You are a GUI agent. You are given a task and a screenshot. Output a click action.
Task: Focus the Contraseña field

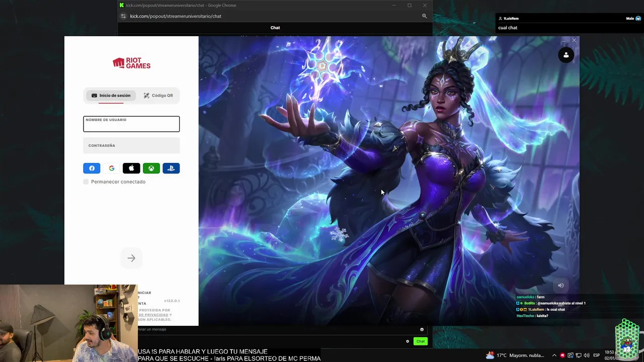[x=131, y=146]
